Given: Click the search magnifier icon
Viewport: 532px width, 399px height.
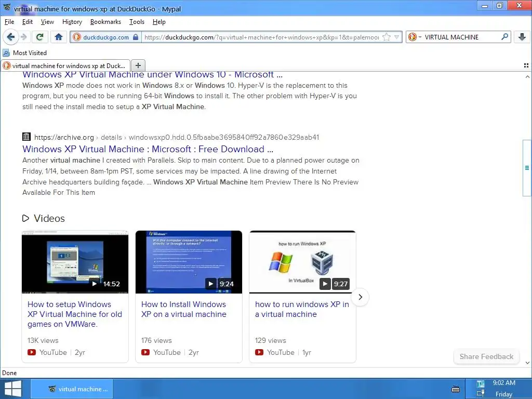Looking at the screenshot, I should point(505,37).
